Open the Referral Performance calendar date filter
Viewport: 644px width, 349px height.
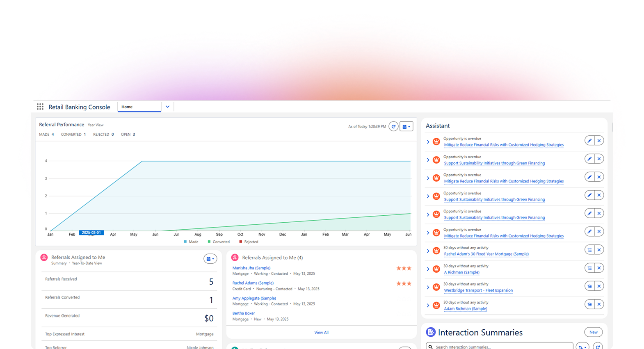(406, 127)
